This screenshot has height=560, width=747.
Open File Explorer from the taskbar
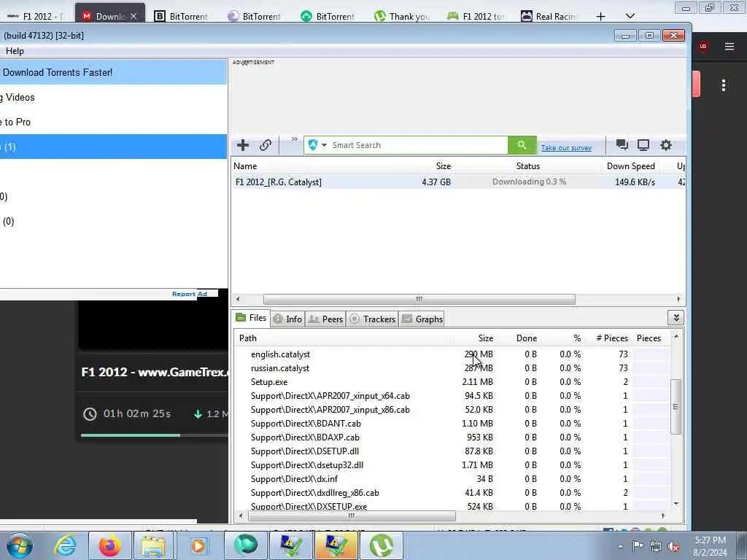153,545
